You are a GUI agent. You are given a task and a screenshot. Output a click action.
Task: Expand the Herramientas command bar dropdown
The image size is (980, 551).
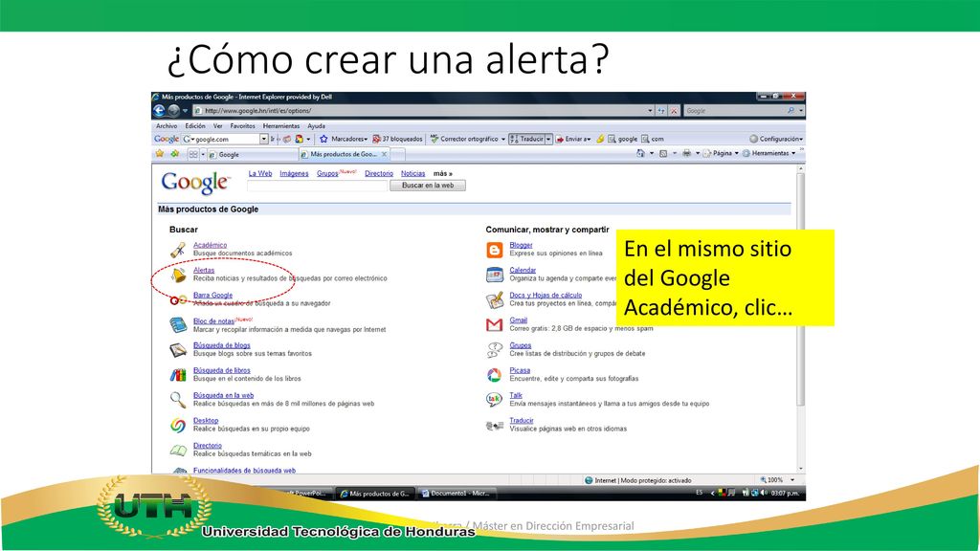793,153
